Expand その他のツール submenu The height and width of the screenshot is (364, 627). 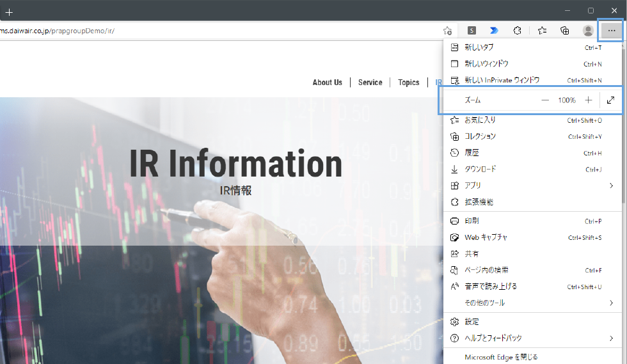[x=532, y=303]
